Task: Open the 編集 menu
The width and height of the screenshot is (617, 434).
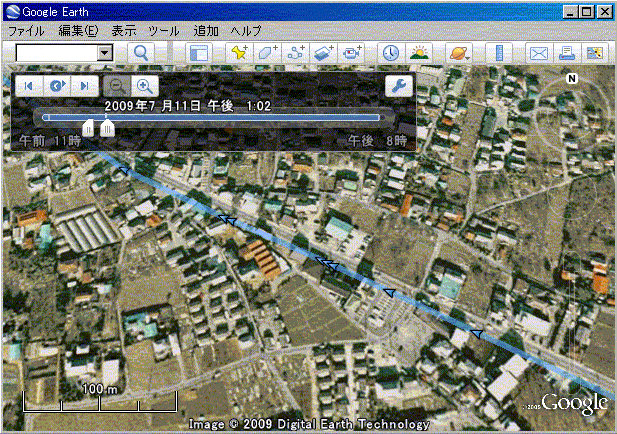Action: pyautogui.click(x=78, y=31)
